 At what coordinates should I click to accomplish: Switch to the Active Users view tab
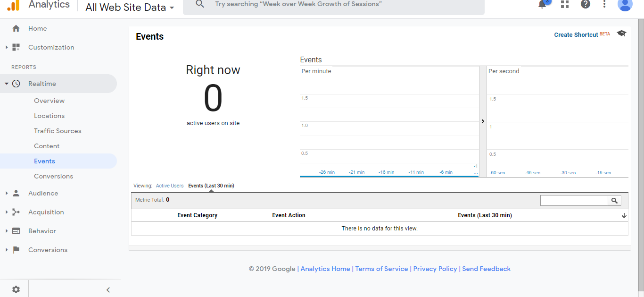point(170,186)
